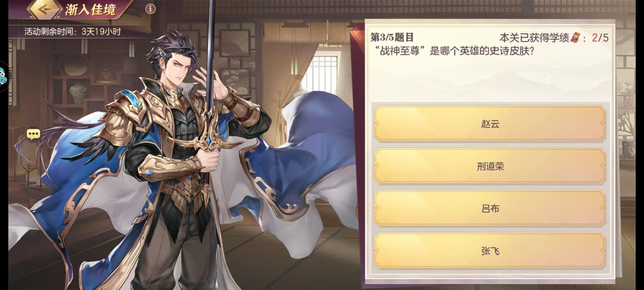Choose answer 吕布
The height and width of the screenshot is (290, 644).
coord(490,208)
